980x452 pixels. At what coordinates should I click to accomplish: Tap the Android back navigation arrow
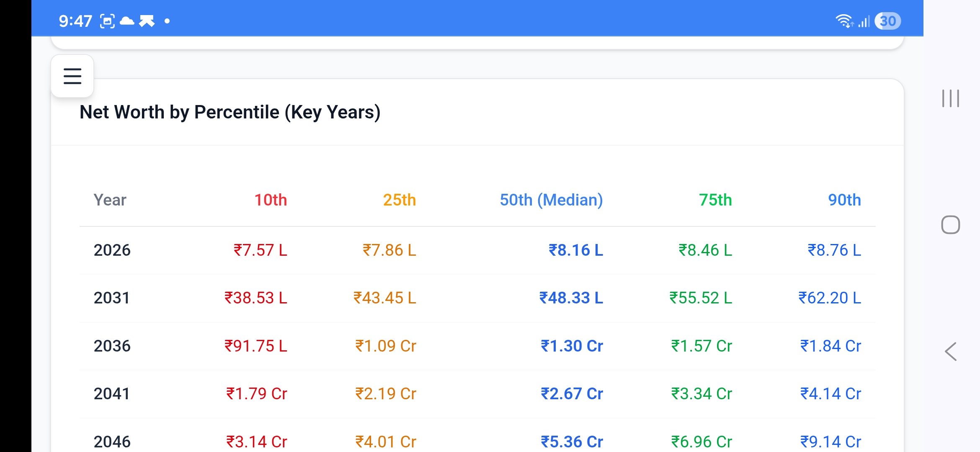tap(951, 352)
